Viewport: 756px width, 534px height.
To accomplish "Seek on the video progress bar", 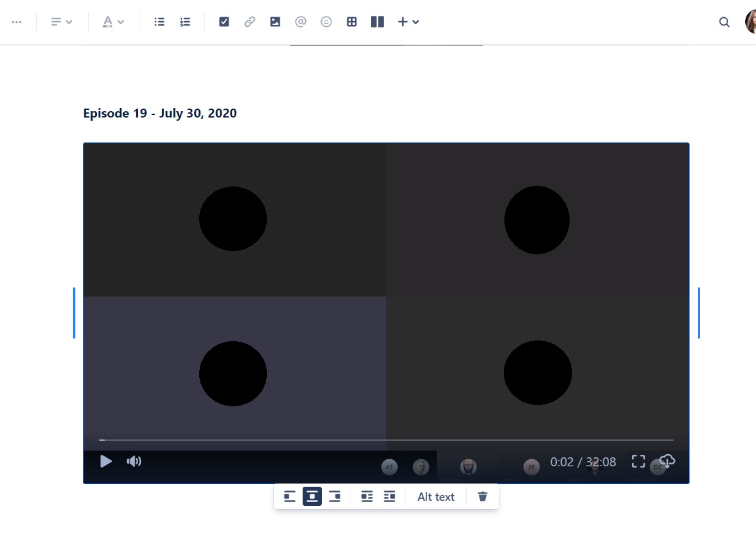I will pyautogui.click(x=386, y=440).
